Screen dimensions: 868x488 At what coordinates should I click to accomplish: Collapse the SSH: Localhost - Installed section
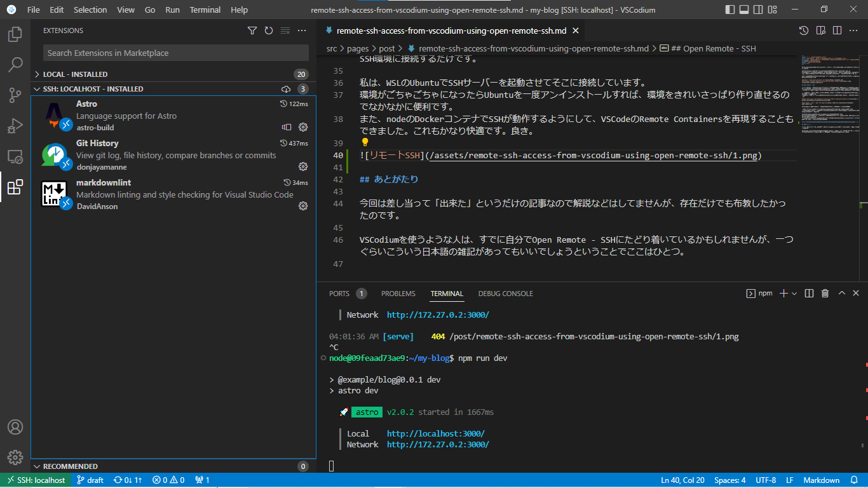coord(173,89)
